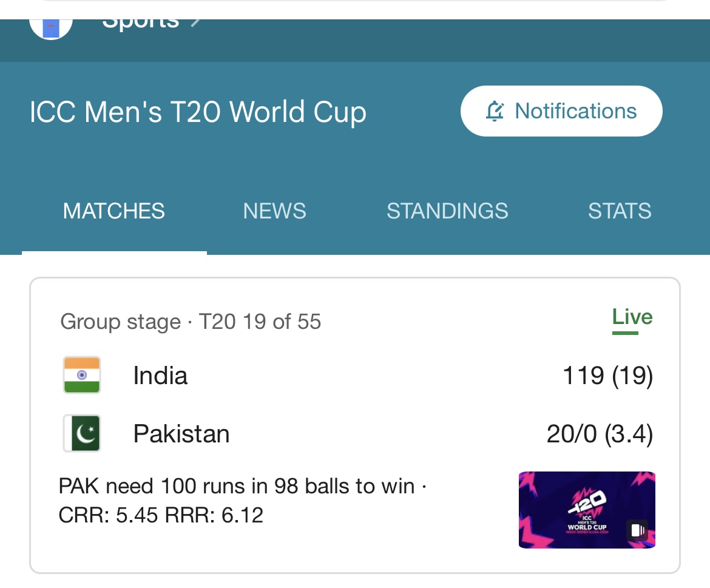Open the PAK need 100 runs summary
Image resolution: width=710 pixels, height=588 pixels.
point(243,500)
